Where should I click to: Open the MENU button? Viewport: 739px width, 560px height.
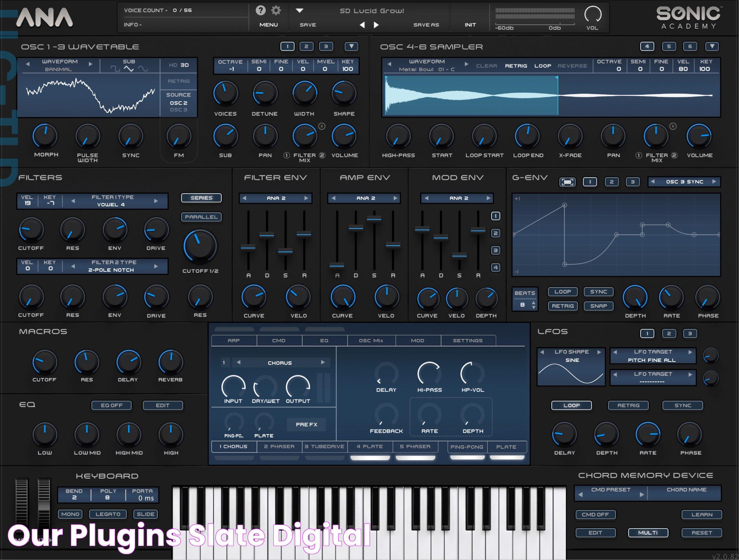point(269,25)
